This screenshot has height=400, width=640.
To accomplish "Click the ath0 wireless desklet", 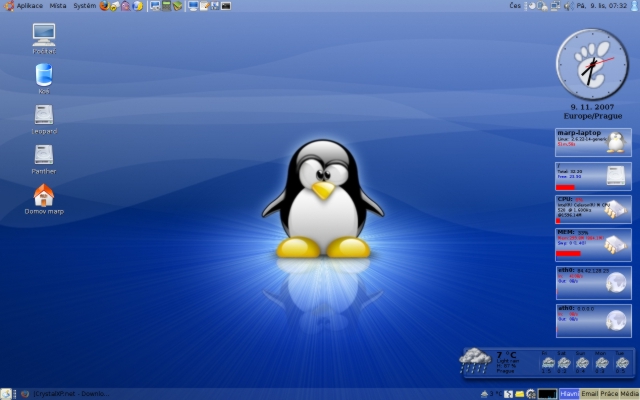I will (593, 321).
